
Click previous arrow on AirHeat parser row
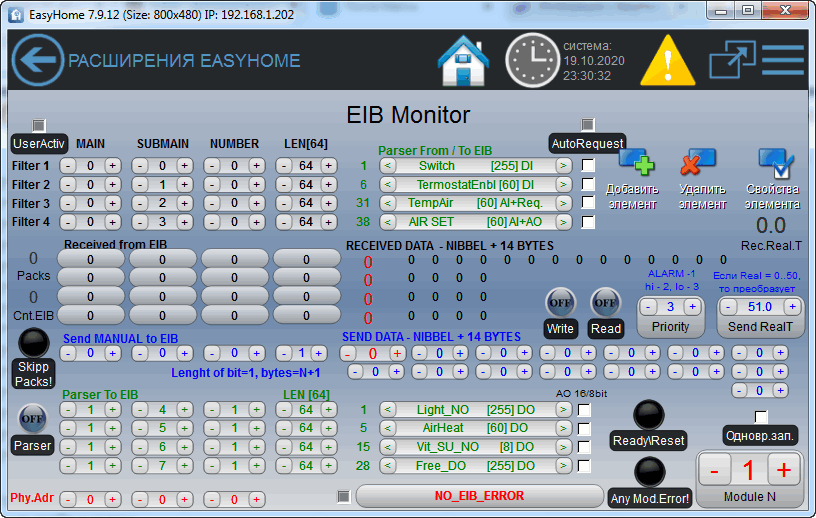388,429
